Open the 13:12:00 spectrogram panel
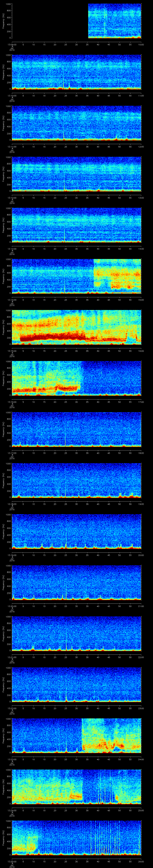 click(76, 174)
